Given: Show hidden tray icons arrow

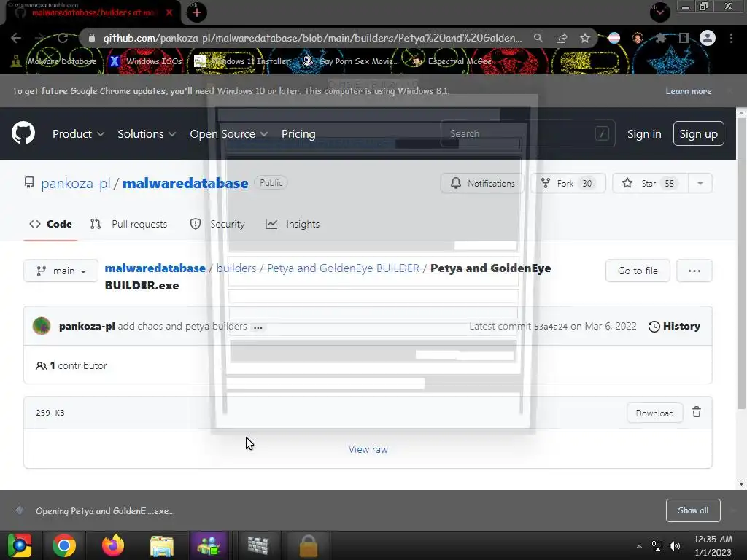Looking at the screenshot, I should tap(639, 546).
